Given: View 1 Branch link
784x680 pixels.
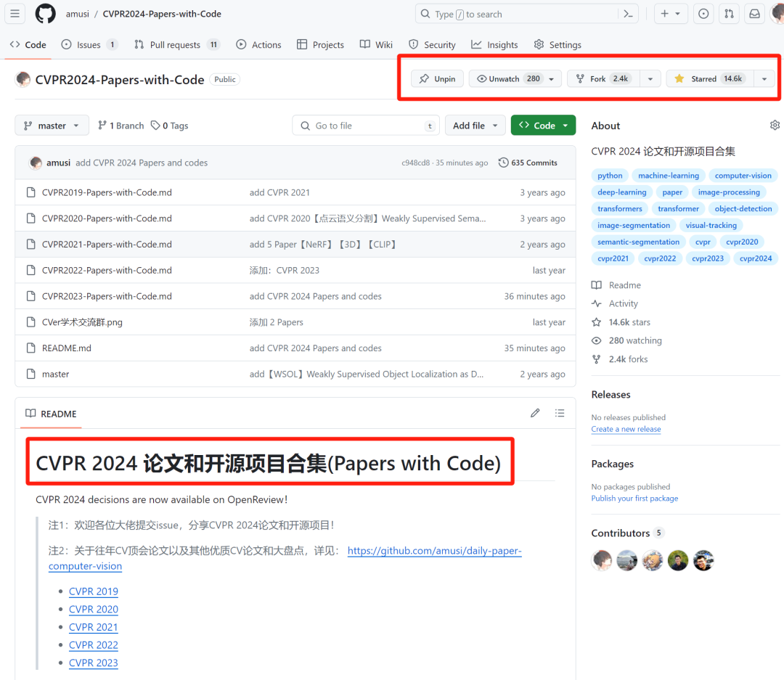Looking at the screenshot, I should point(121,126).
